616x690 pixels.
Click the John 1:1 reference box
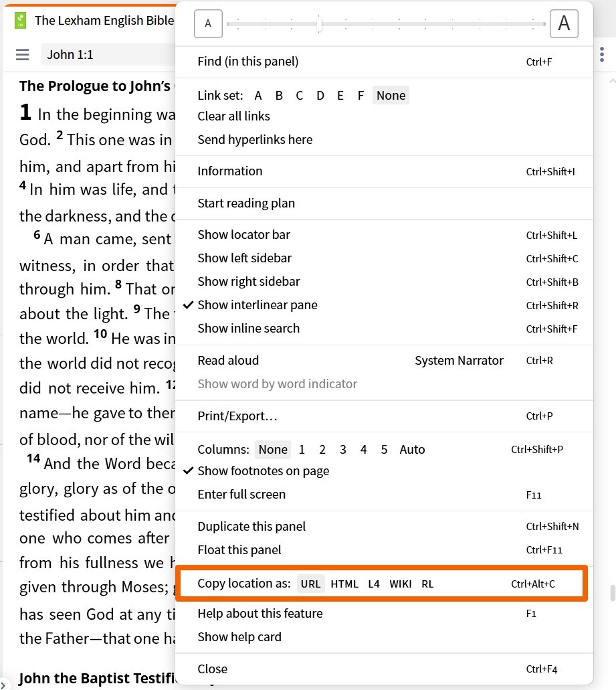point(108,55)
